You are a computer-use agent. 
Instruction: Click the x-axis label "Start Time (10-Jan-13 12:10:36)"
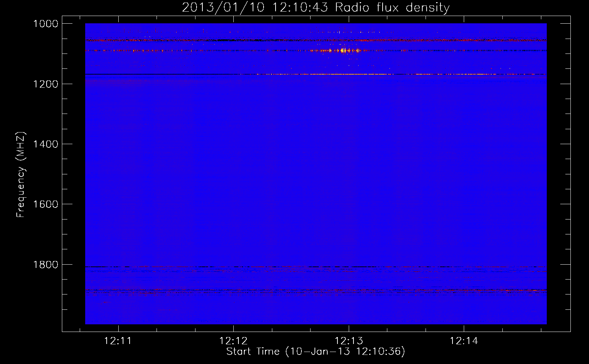pyautogui.click(x=316, y=352)
